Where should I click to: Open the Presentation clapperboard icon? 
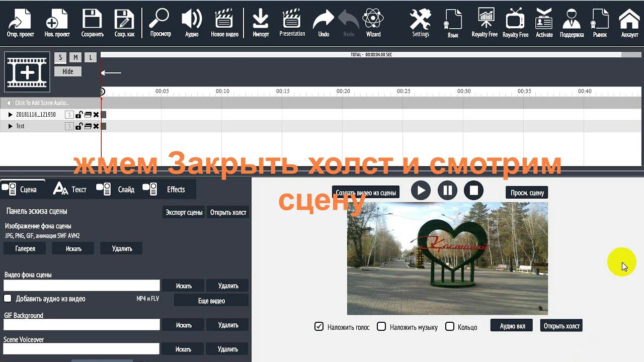click(x=292, y=23)
